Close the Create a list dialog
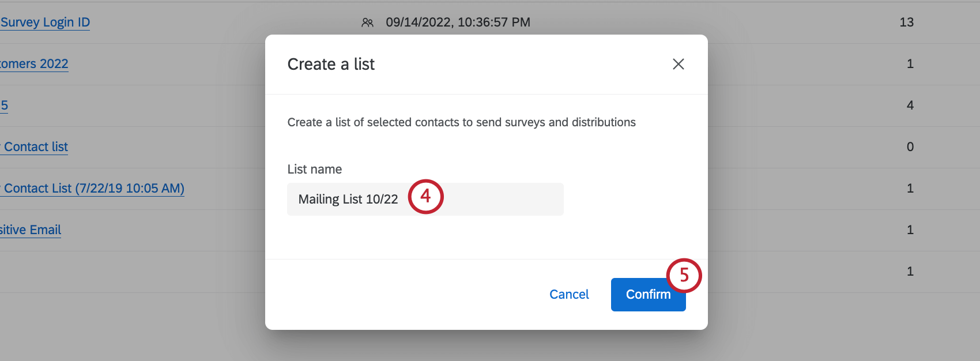Screen dimensions: 980x361 point(679,64)
